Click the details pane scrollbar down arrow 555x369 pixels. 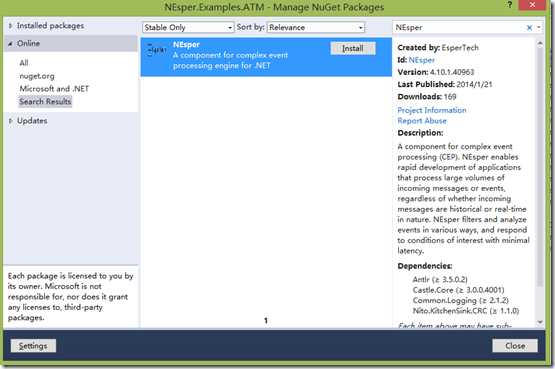tap(540, 322)
